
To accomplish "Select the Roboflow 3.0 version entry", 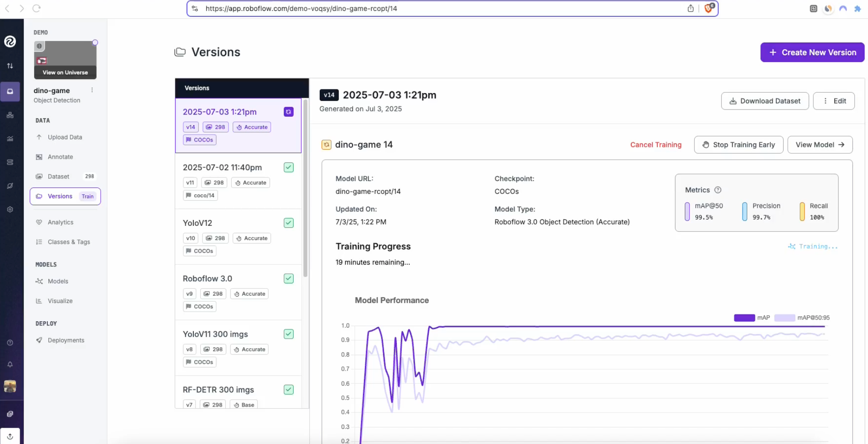I will [238, 293].
